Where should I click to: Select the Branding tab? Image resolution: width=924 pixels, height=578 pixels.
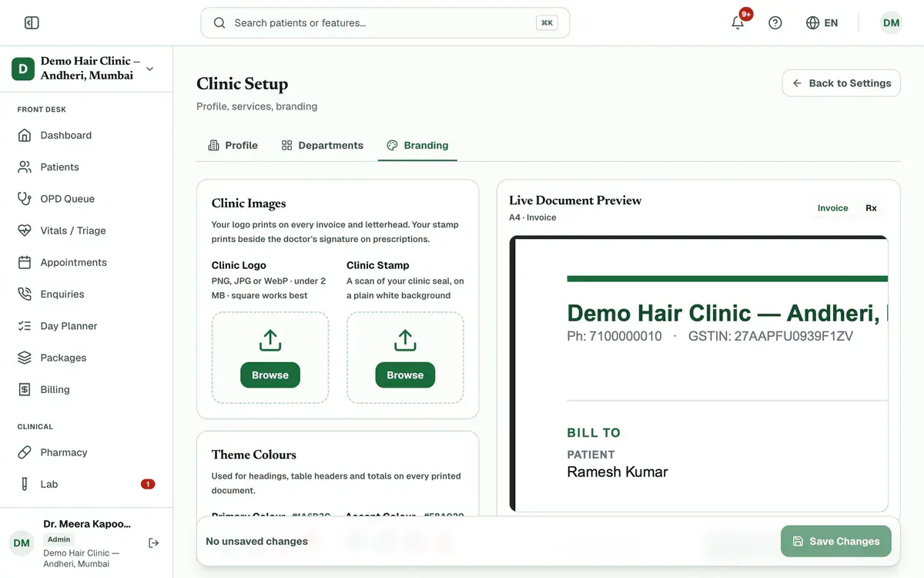point(417,145)
